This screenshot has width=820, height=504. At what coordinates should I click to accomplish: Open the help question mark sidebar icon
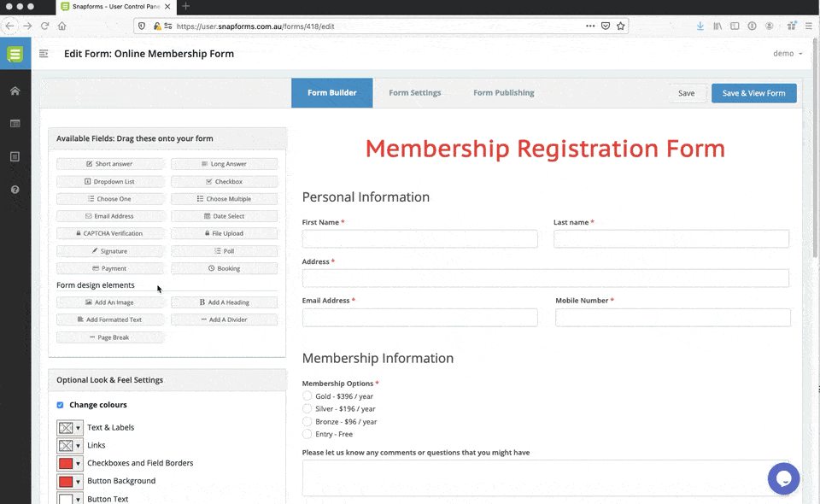15,190
